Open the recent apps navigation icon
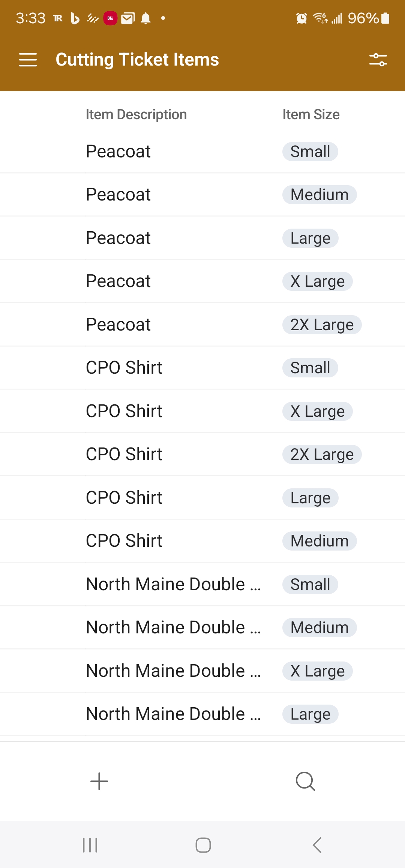 (90, 845)
